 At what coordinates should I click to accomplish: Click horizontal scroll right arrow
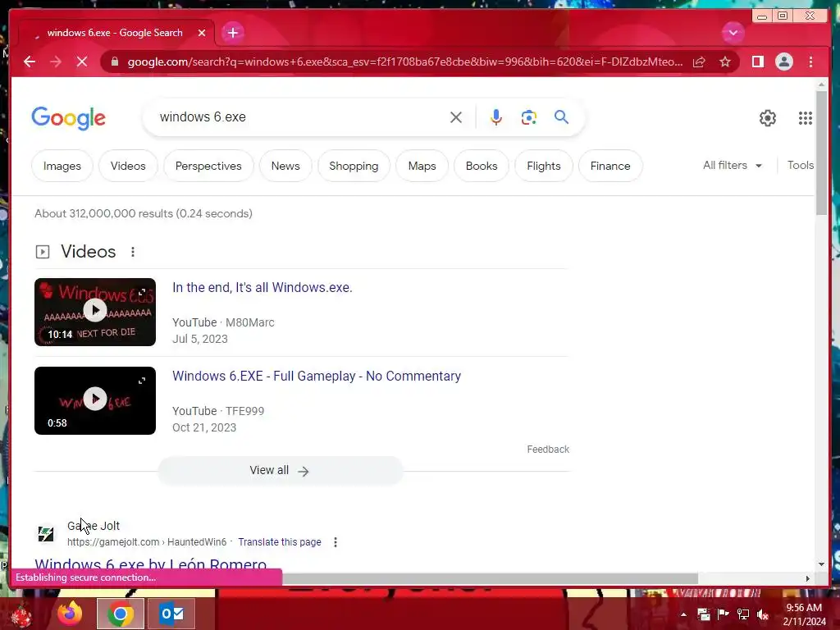coord(808,578)
